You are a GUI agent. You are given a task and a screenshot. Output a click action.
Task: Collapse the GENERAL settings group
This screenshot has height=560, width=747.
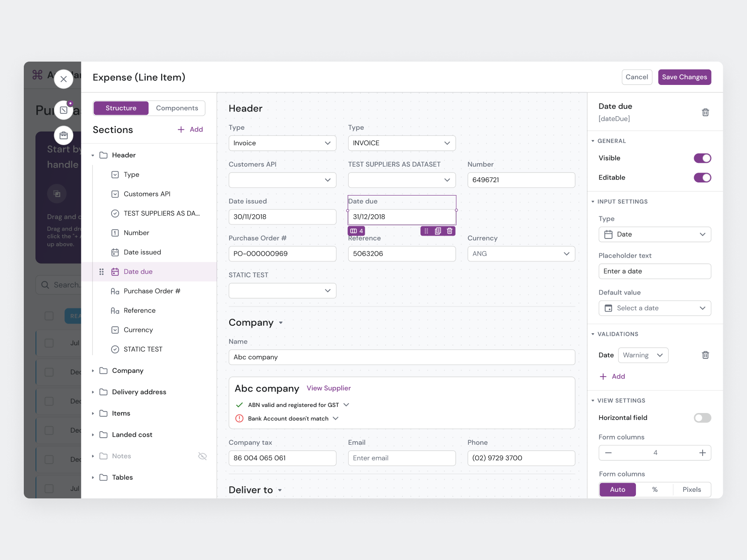593,141
